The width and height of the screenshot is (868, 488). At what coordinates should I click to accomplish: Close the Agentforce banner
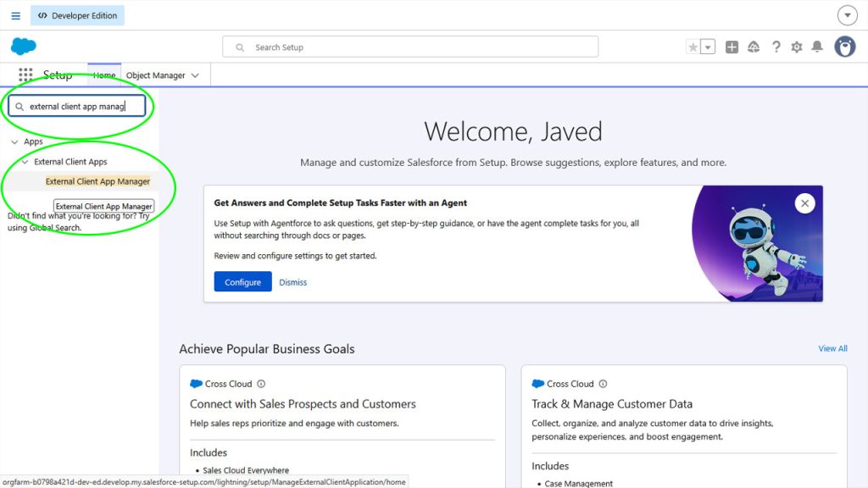(805, 203)
